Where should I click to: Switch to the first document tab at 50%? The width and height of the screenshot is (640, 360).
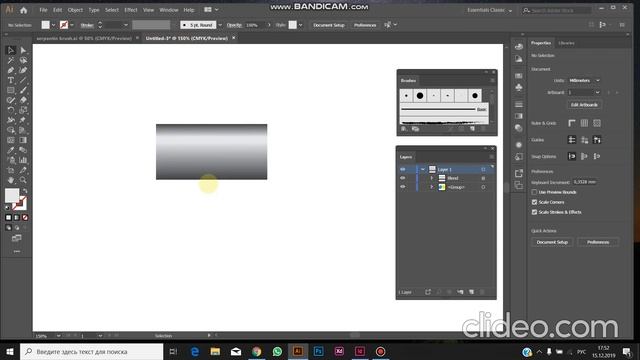click(84, 38)
